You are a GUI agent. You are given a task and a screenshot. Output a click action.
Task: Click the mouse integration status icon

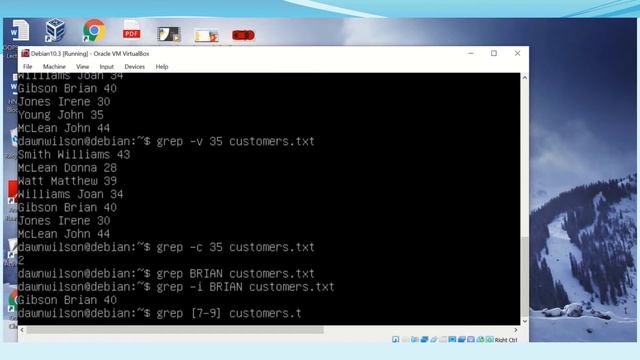[480, 340]
